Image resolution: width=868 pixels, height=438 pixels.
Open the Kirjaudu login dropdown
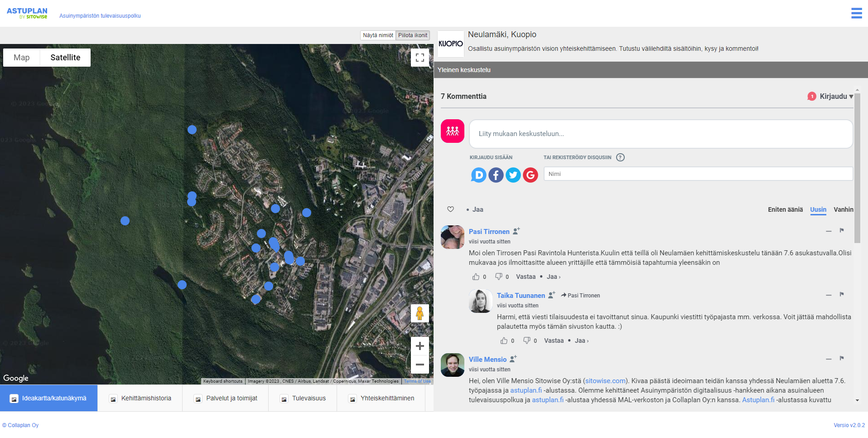[836, 96]
